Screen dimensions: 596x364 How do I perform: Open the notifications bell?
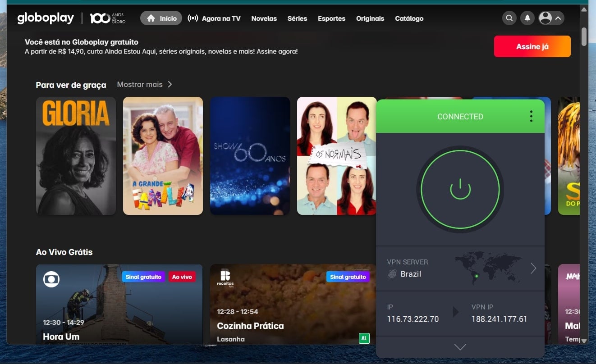pos(527,18)
